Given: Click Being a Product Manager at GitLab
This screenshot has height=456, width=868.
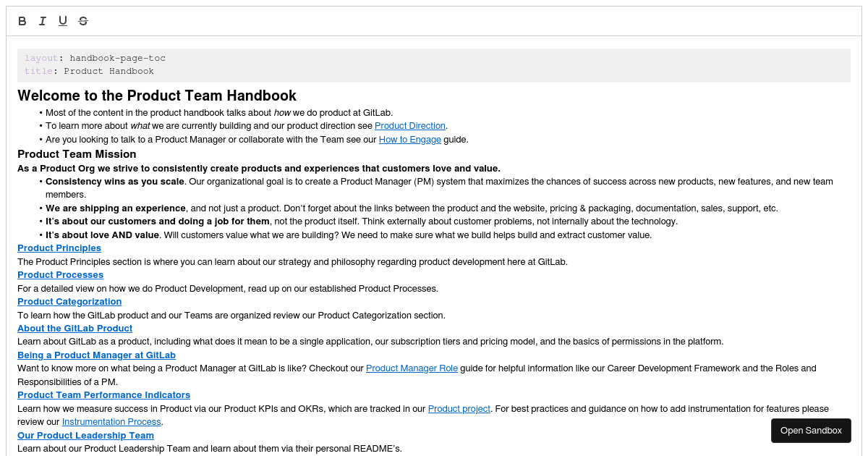Looking at the screenshot, I should coord(96,355).
